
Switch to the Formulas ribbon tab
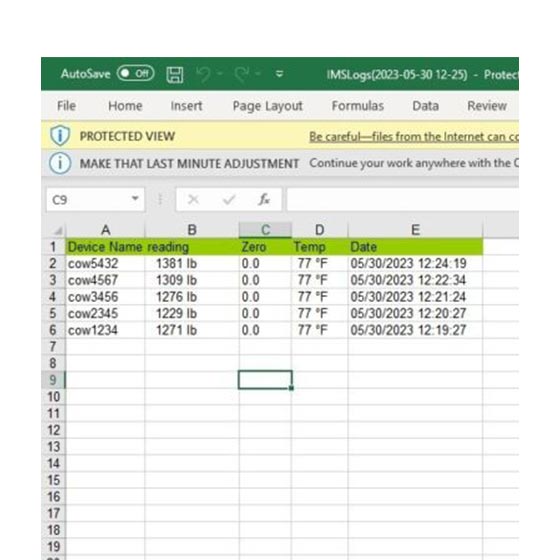pos(358,106)
